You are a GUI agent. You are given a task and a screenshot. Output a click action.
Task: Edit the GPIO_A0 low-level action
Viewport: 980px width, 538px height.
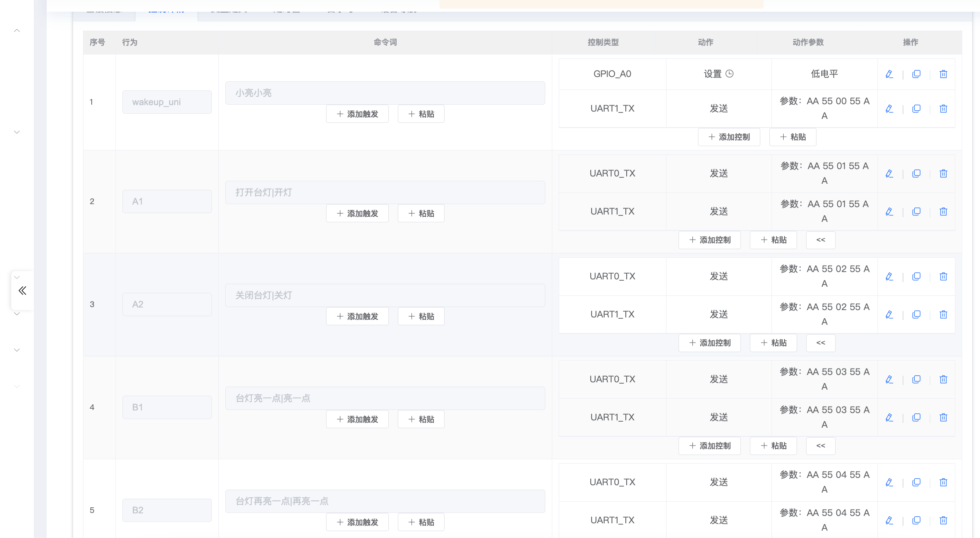click(x=889, y=74)
